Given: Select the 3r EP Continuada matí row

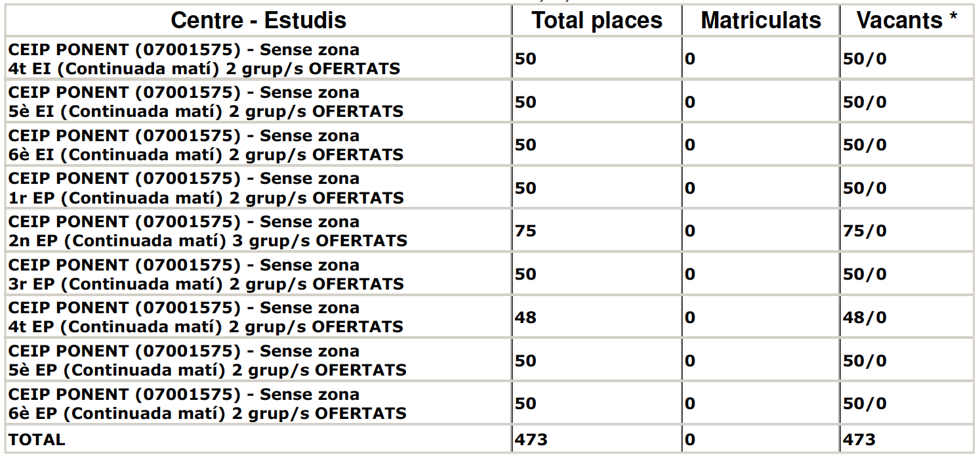Looking at the screenshot, I should tap(489, 274).
